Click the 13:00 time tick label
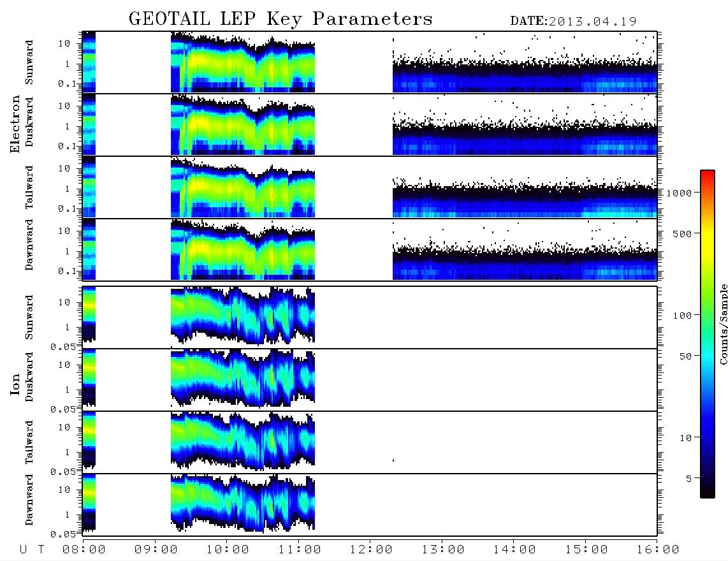The width and height of the screenshot is (728, 561). [443, 550]
